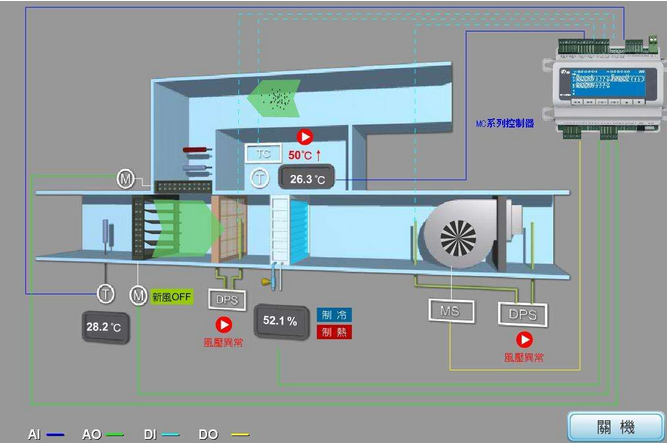Image resolution: width=667 pixels, height=443 pixels.
Task: Click the MC series controller device image
Action: click(596, 80)
